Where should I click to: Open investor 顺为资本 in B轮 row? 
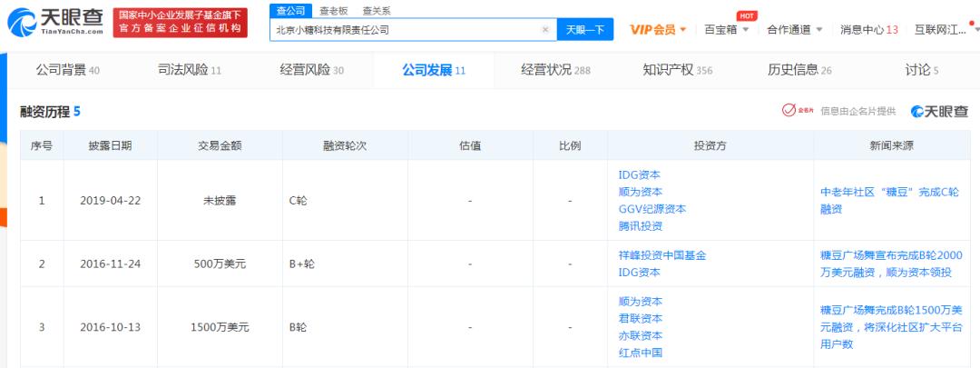(x=640, y=302)
